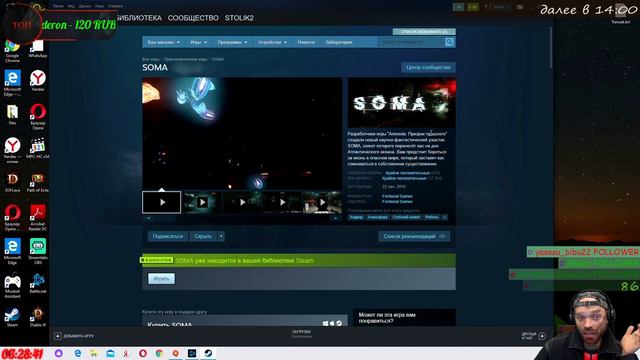Image resolution: width=640 pixels, height=360 pixels.
Task: Open the Yandex browser desktop shortcut
Action: point(38,80)
